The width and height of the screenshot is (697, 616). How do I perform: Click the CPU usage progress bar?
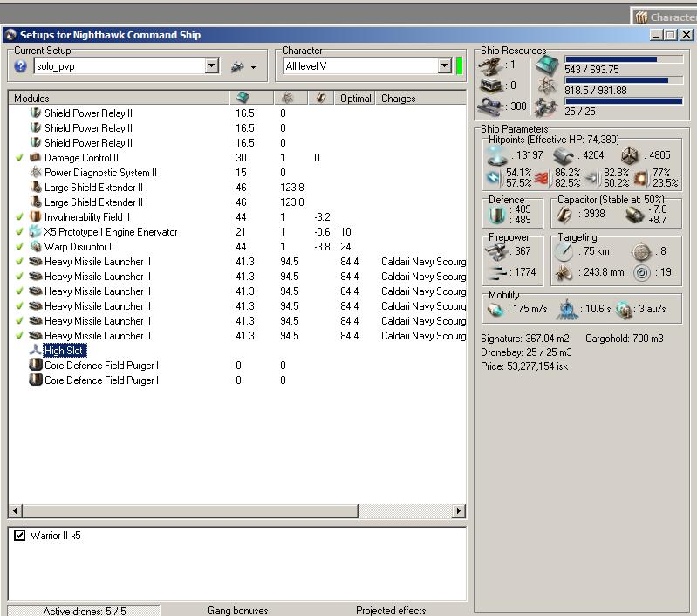624,59
